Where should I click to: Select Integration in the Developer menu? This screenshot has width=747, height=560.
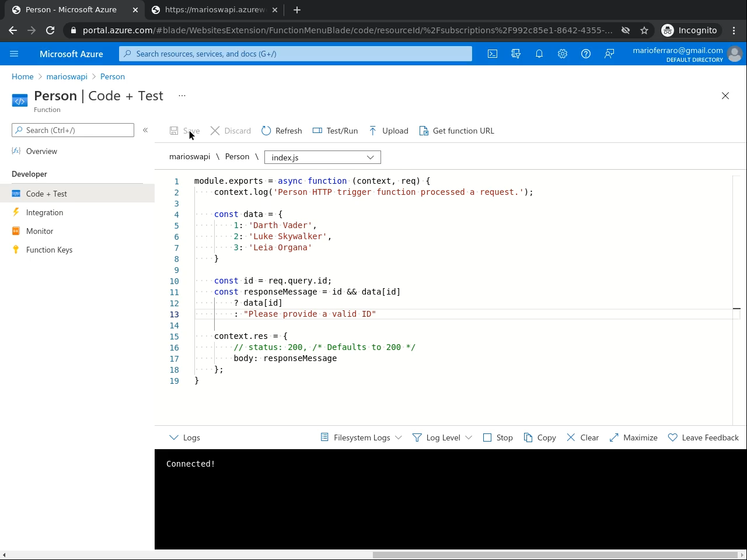44,212
